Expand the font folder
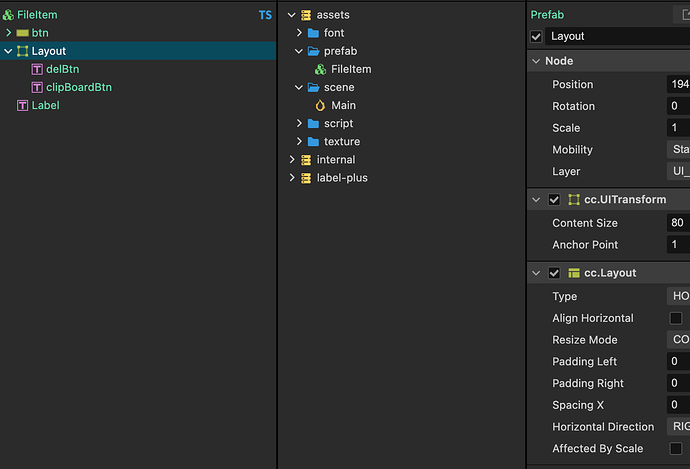The image size is (690, 469). coord(299,33)
